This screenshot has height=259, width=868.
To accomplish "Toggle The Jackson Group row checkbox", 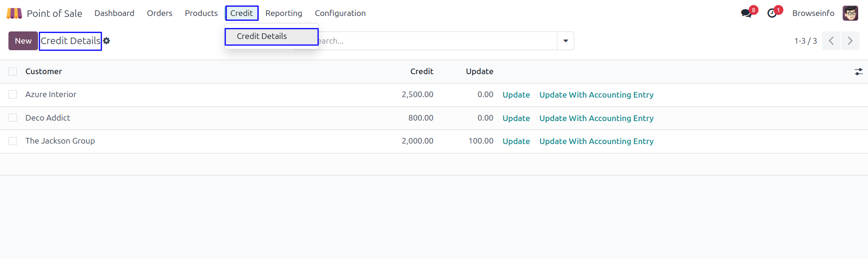I will coord(13,141).
